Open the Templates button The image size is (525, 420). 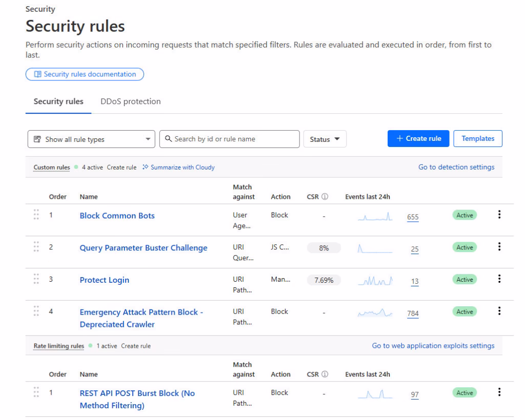coord(478,138)
